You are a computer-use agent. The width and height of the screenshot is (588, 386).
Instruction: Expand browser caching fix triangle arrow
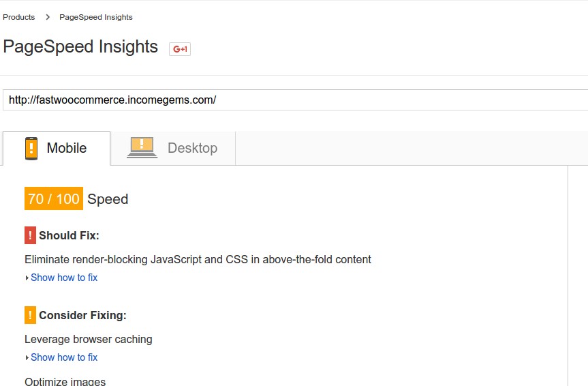(x=27, y=357)
